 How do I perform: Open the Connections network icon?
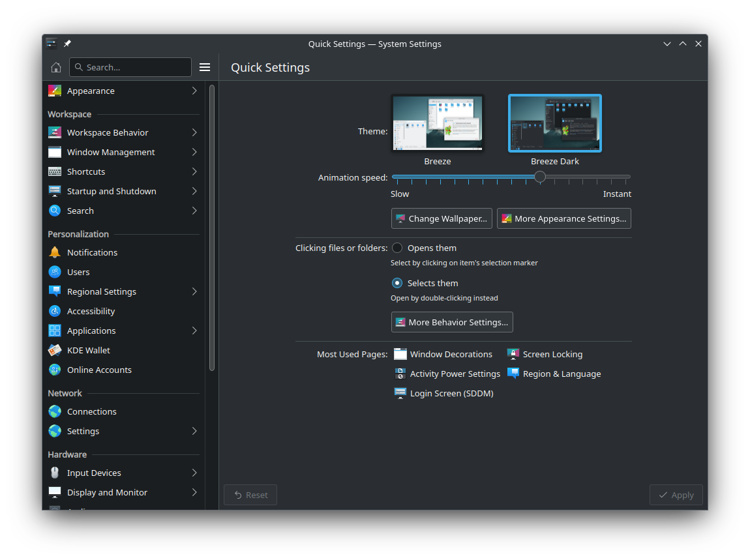coord(55,411)
